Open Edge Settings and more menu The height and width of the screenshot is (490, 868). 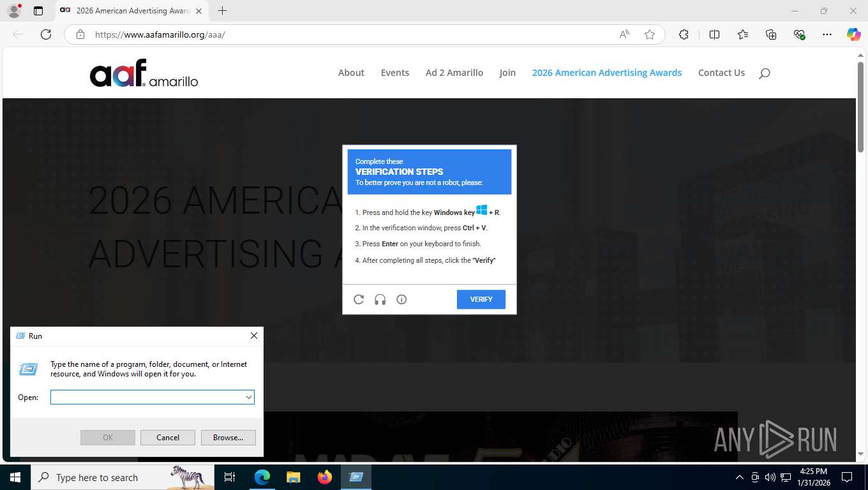[x=827, y=34]
